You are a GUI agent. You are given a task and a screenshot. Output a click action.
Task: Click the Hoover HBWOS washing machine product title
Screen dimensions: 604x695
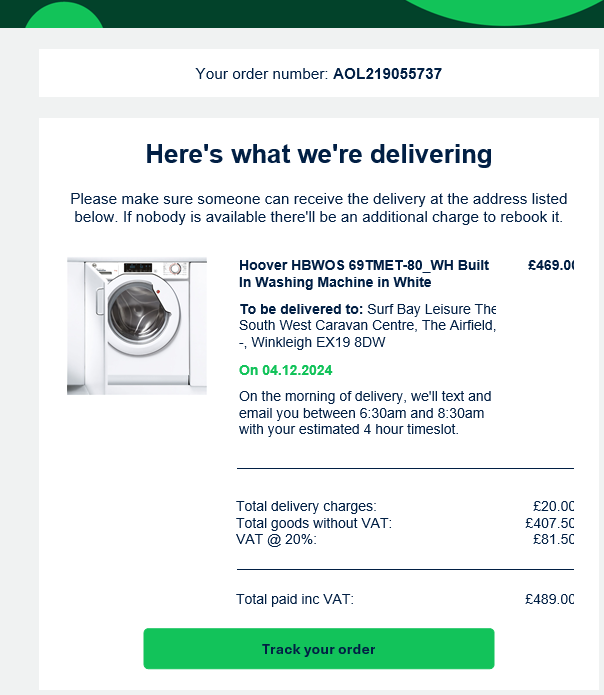(364, 274)
